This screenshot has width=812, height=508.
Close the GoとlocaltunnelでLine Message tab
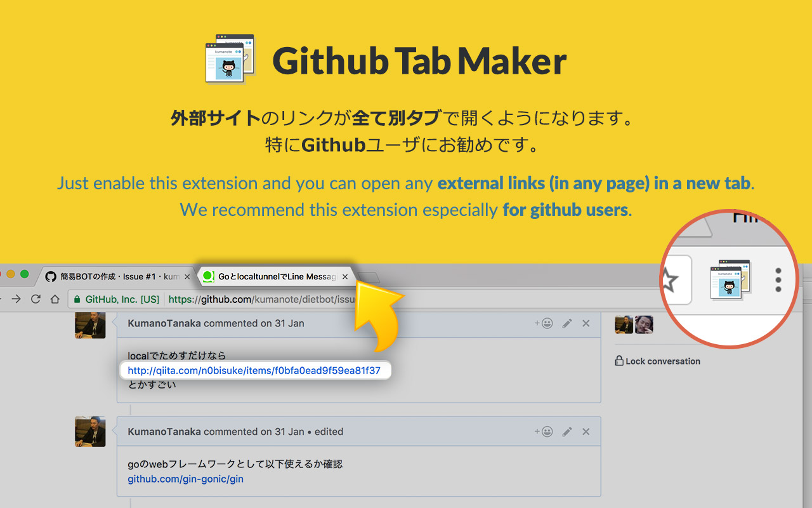coord(345,277)
